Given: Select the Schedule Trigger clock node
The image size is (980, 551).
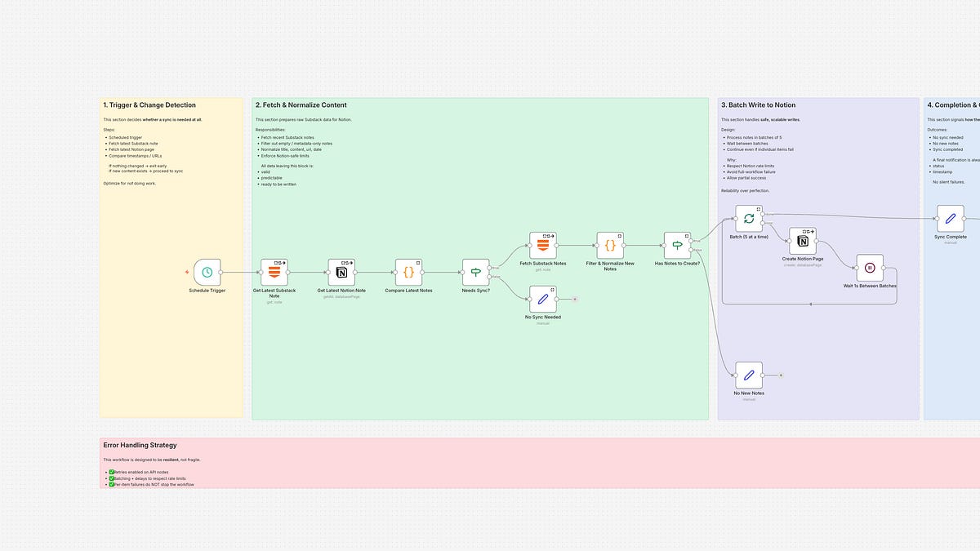Looking at the screenshot, I should (207, 272).
